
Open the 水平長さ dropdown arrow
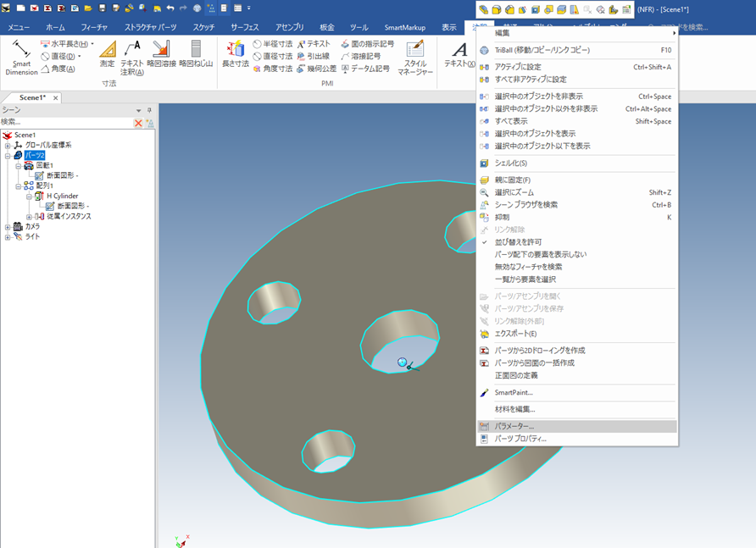point(92,43)
